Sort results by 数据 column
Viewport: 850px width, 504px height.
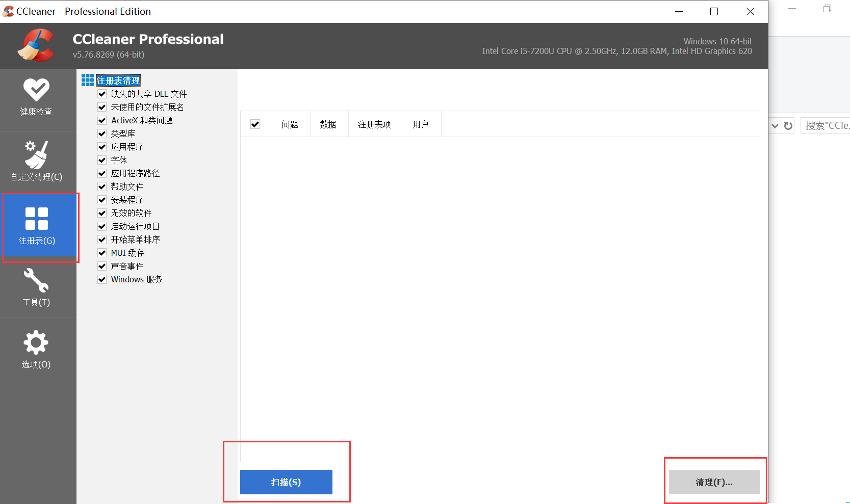329,124
